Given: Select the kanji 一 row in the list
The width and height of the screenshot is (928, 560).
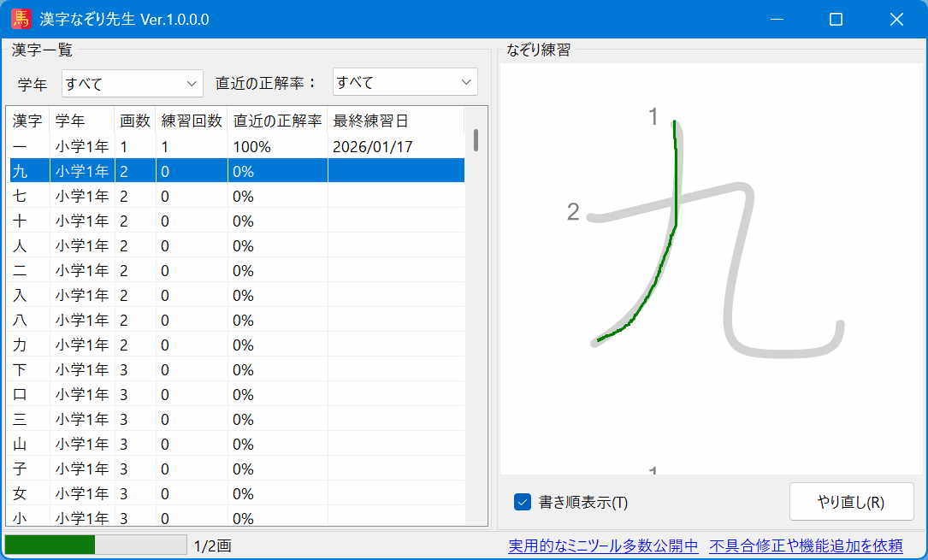Looking at the screenshot, I should pyautogui.click(x=27, y=145).
